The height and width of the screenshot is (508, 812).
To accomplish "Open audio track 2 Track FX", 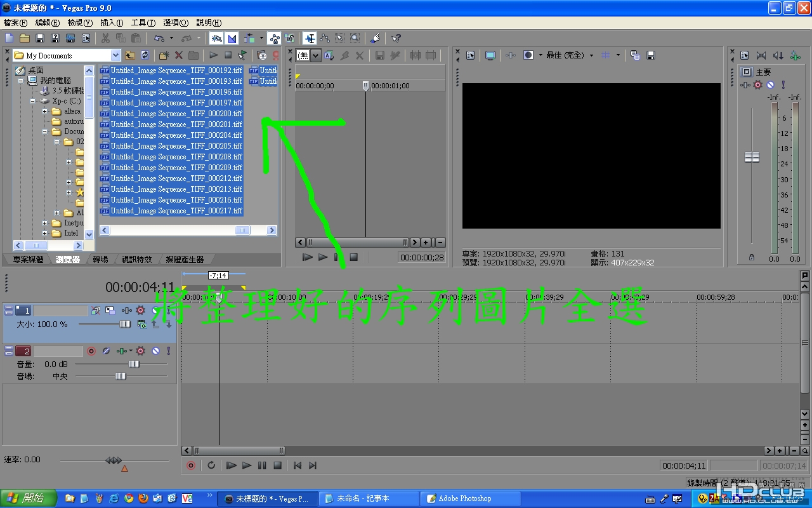I will pos(122,351).
